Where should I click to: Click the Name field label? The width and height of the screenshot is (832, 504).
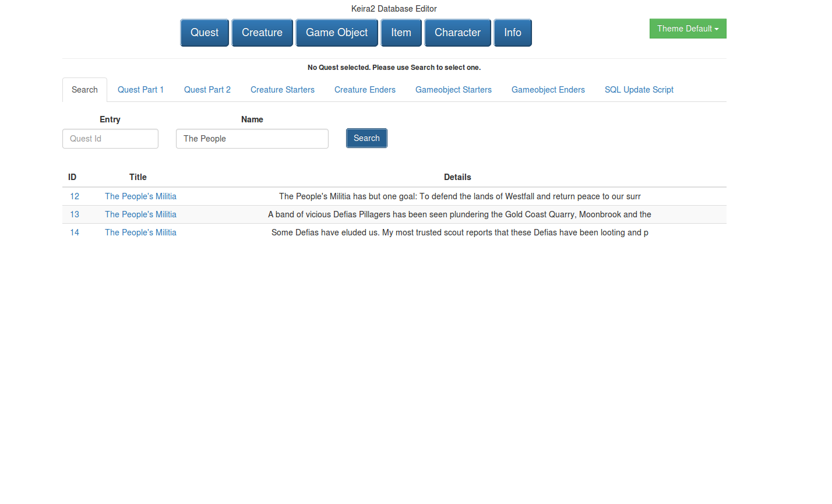[x=252, y=119]
